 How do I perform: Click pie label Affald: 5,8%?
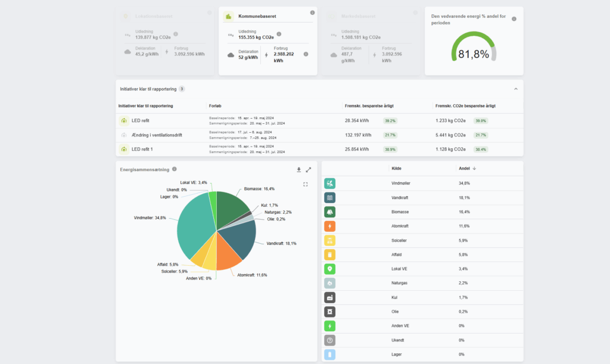point(167,265)
